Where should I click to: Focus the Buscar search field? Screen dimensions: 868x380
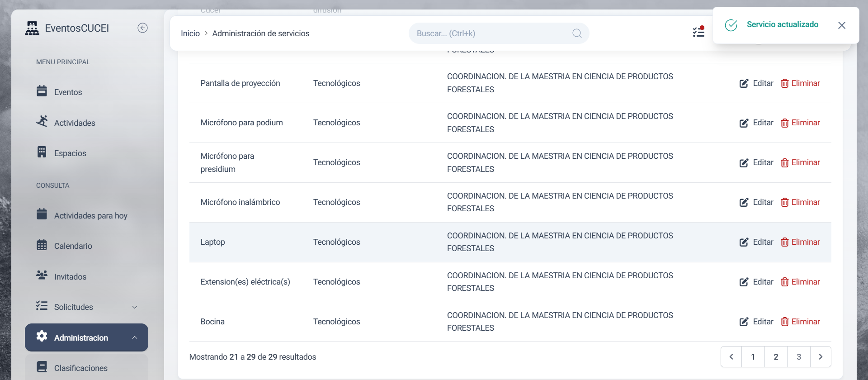coord(491,33)
